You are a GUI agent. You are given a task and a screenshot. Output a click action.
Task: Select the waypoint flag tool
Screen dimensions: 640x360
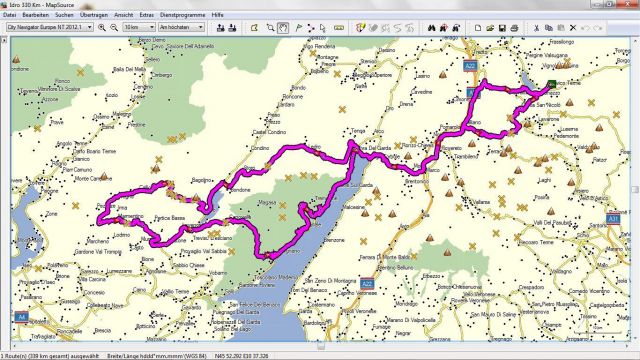coord(298,28)
